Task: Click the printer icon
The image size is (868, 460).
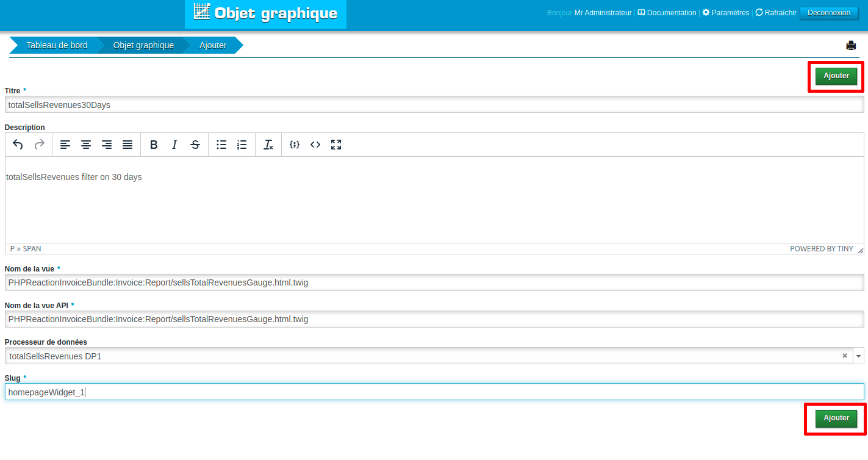Action: (x=851, y=45)
